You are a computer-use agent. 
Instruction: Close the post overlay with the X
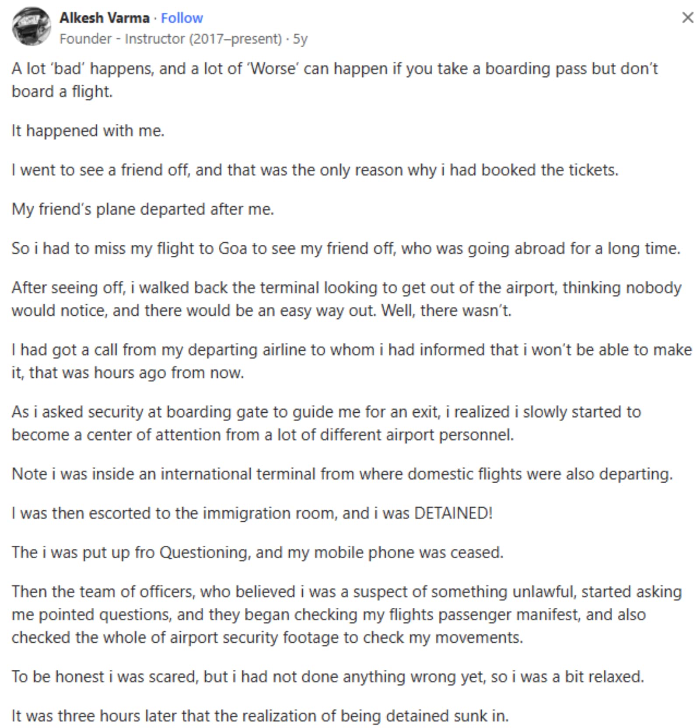click(x=688, y=18)
